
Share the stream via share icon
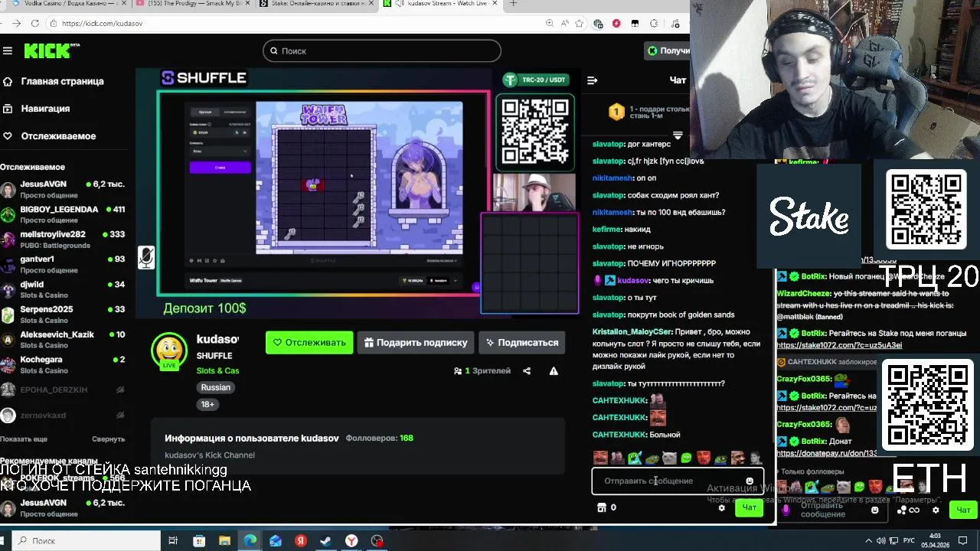point(527,371)
